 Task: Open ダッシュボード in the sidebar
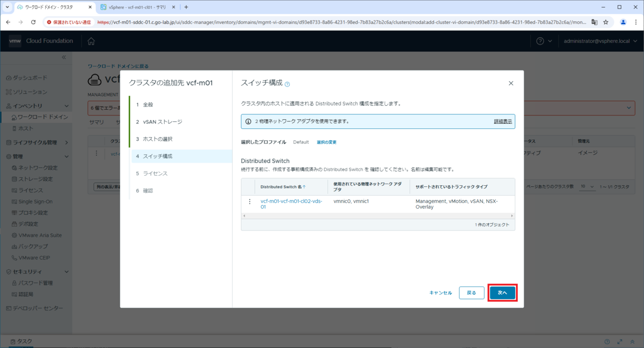[x=26, y=78]
